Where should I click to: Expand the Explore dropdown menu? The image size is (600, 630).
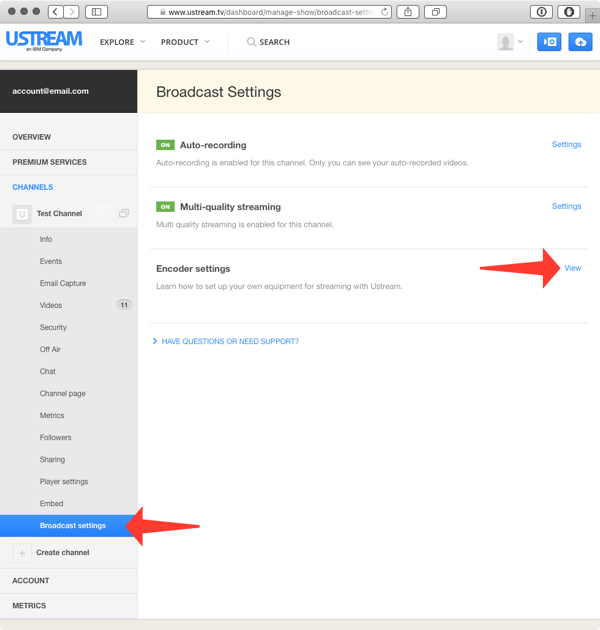click(123, 42)
